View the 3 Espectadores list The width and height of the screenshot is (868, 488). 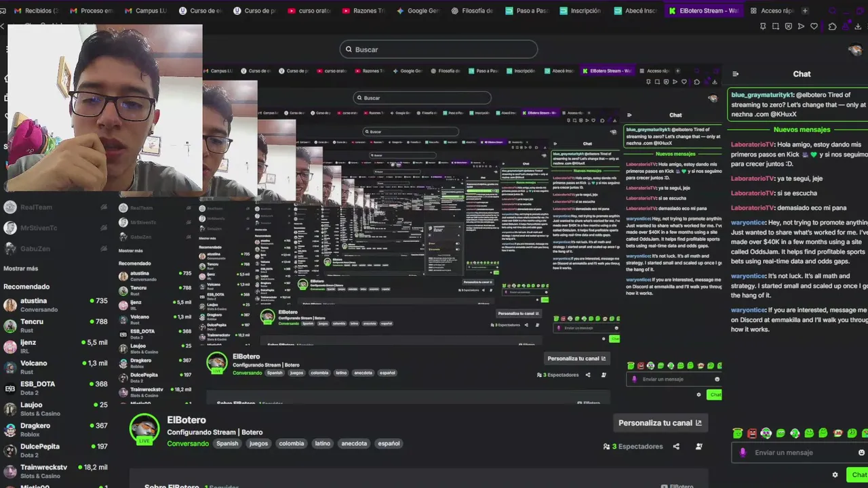tap(633, 447)
